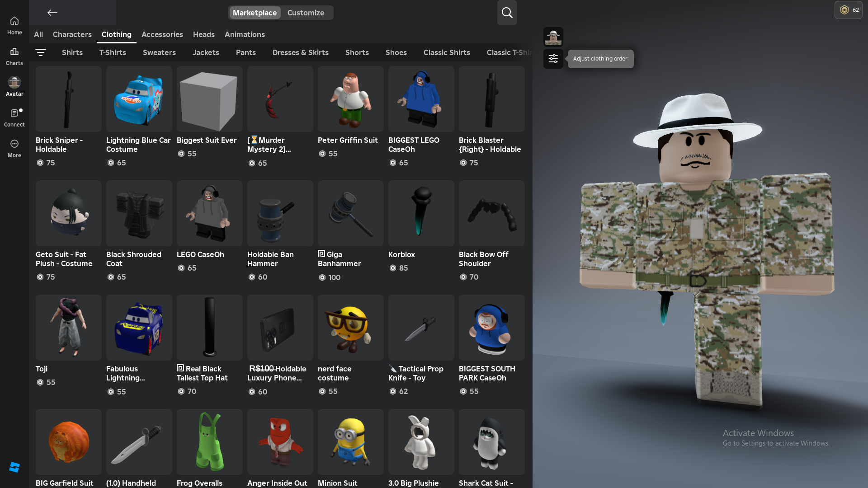
Task: Open the search magnifier icon
Action: coord(507,13)
